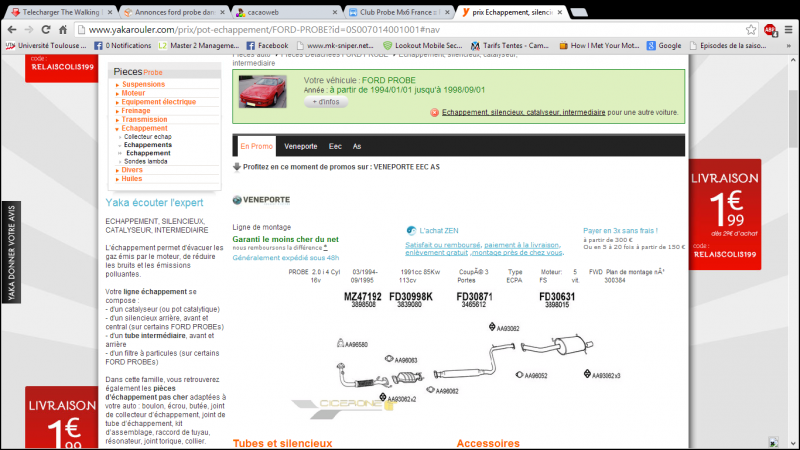Viewport: 800px width, 450px height.
Task: Select the En Promo tab
Action: coord(257,146)
